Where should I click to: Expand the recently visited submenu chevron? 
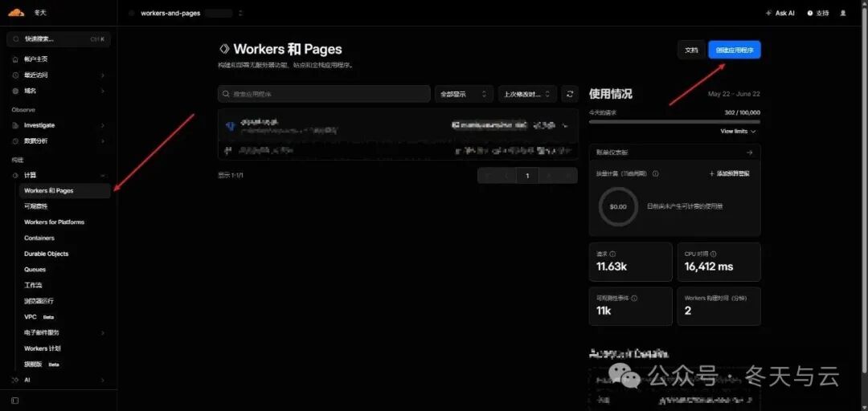[x=103, y=75]
